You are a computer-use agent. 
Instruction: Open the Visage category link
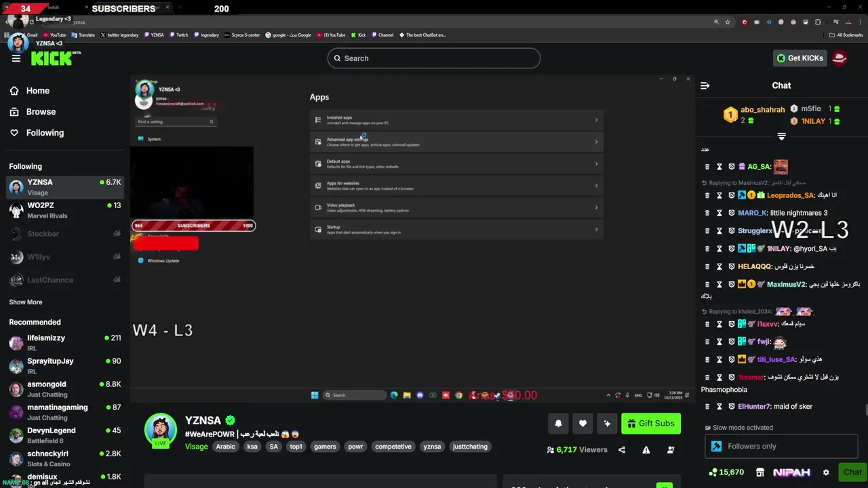[x=197, y=447]
